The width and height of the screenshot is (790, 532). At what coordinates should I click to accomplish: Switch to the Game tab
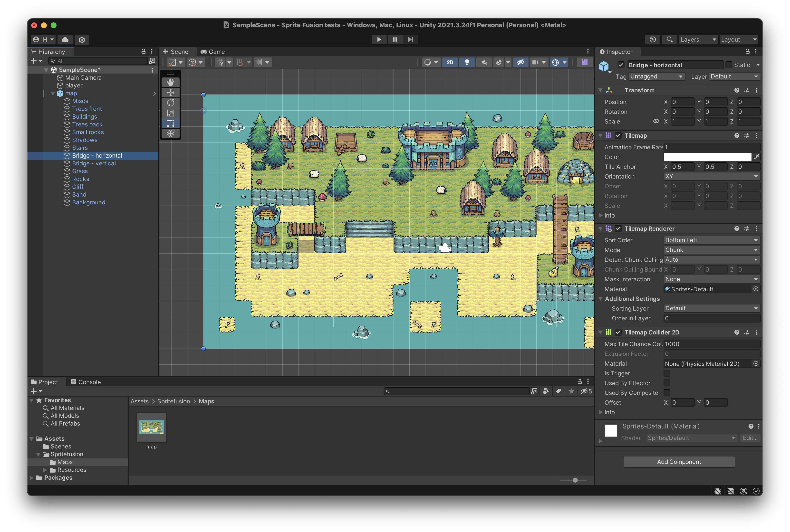[x=213, y=52]
